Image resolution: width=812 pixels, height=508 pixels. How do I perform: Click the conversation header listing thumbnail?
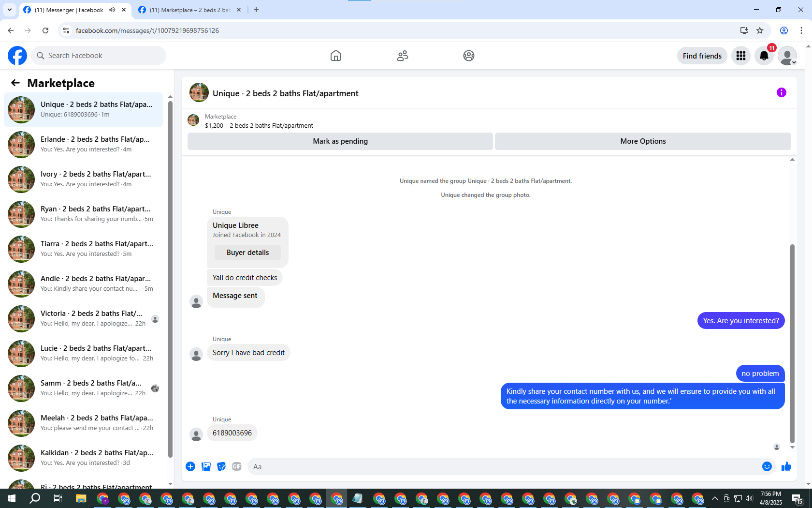(x=199, y=92)
